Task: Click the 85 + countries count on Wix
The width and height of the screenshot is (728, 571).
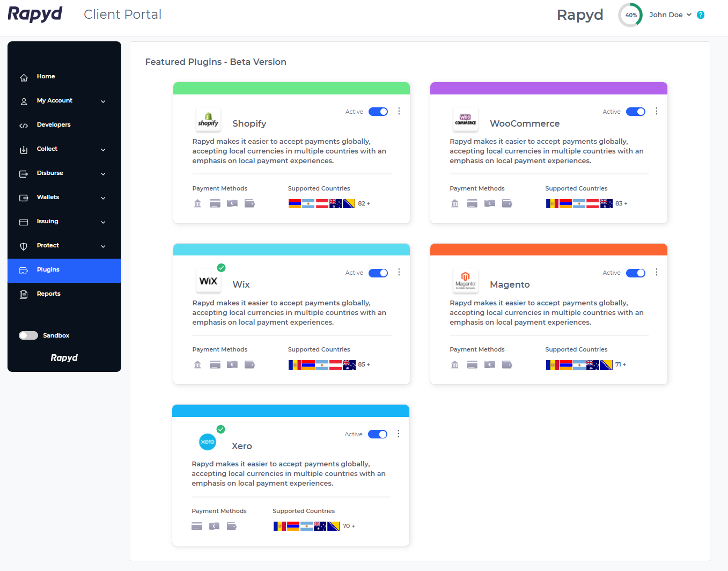Action: pyautogui.click(x=364, y=364)
